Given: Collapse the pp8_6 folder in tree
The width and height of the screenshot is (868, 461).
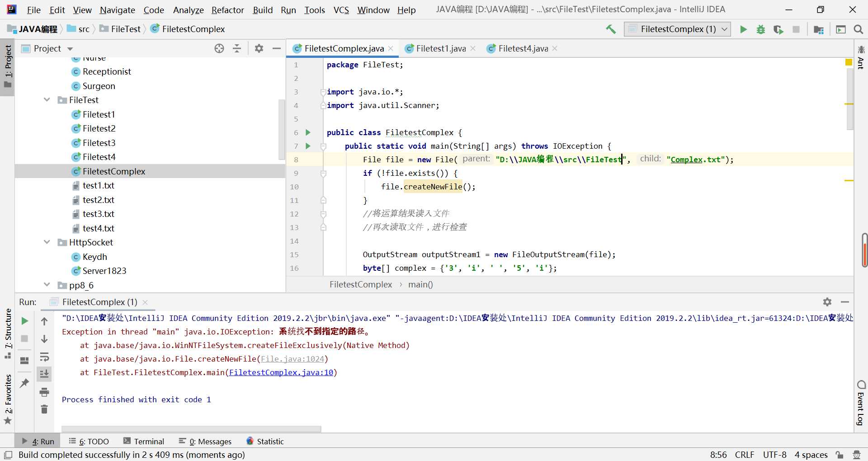Looking at the screenshot, I should click(x=47, y=285).
